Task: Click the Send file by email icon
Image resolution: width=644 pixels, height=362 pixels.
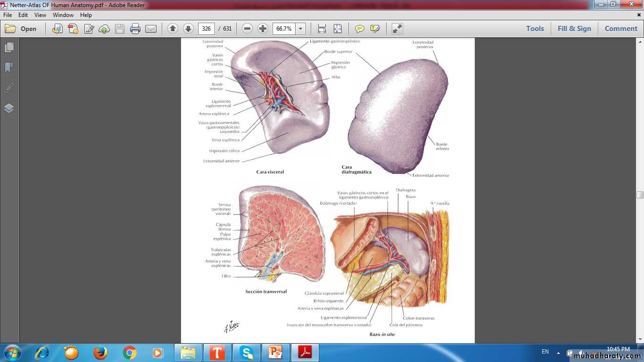Action: pyautogui.click(x=151, y=29)
